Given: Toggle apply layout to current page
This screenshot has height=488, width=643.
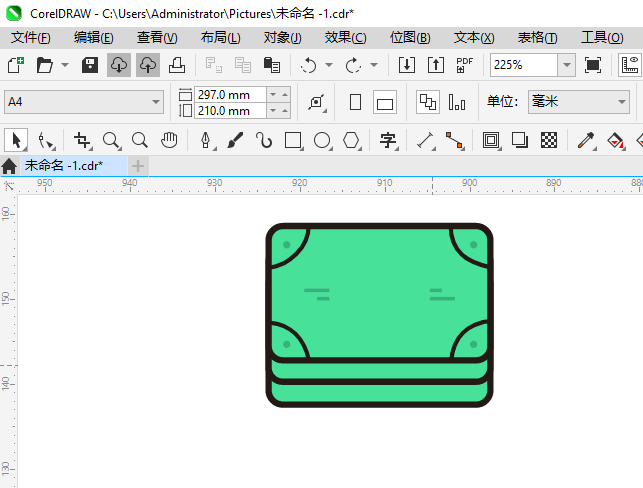Looking at the screenshot, I should (457, 102).
